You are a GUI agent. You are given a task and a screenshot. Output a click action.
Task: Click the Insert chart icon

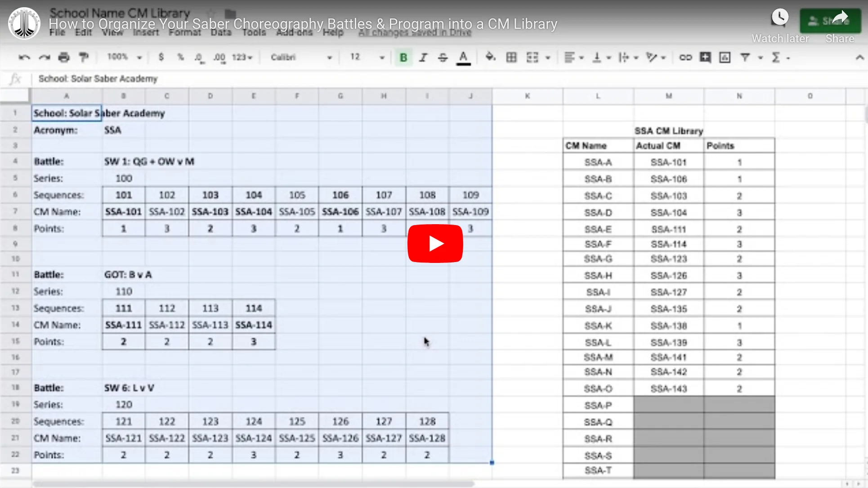pyautogui.click(x=725, y=57)
